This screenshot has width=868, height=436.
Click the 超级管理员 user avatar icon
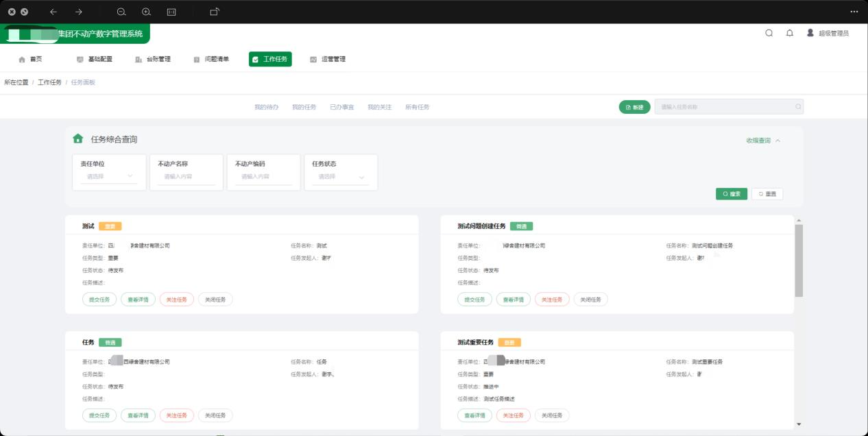pos(810,33)
